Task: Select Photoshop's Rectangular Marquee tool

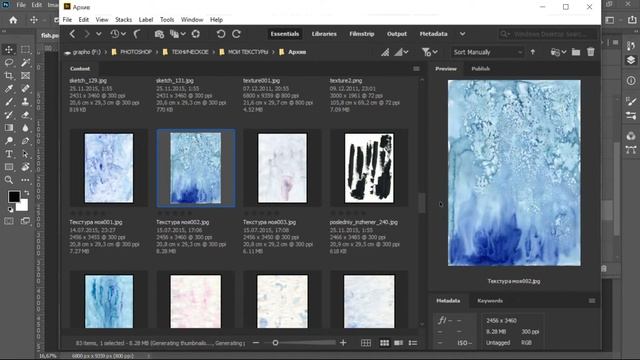Action: (25, 49)
